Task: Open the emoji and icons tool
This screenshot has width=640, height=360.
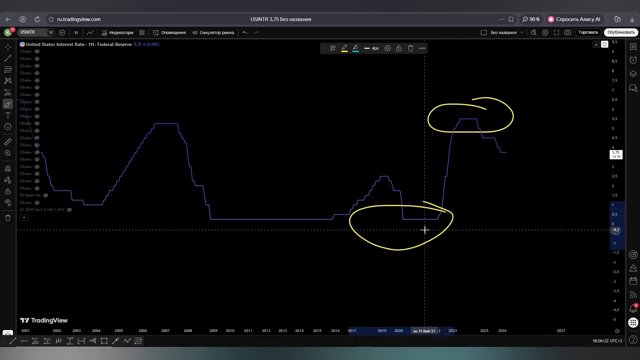Action: coord(8,127)
